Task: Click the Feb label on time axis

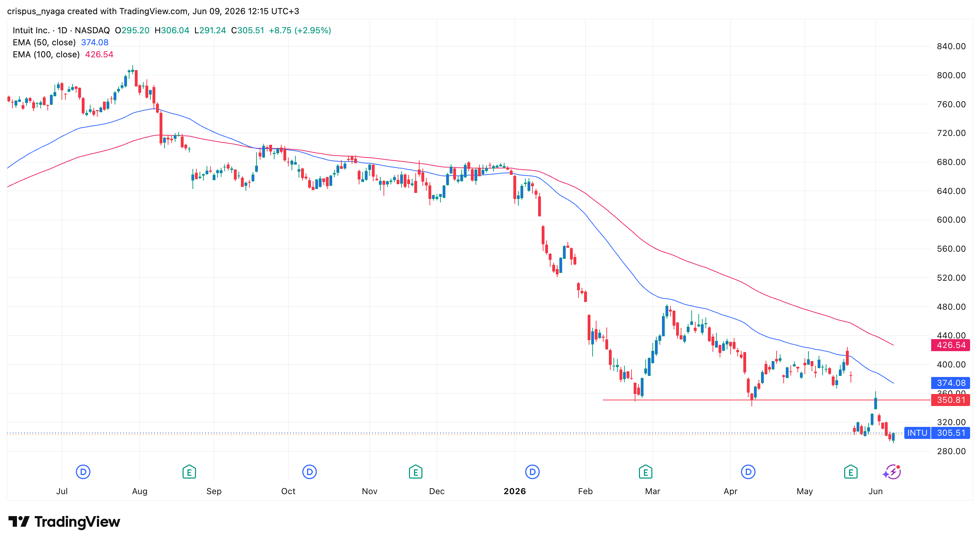Action: [585, 491]
